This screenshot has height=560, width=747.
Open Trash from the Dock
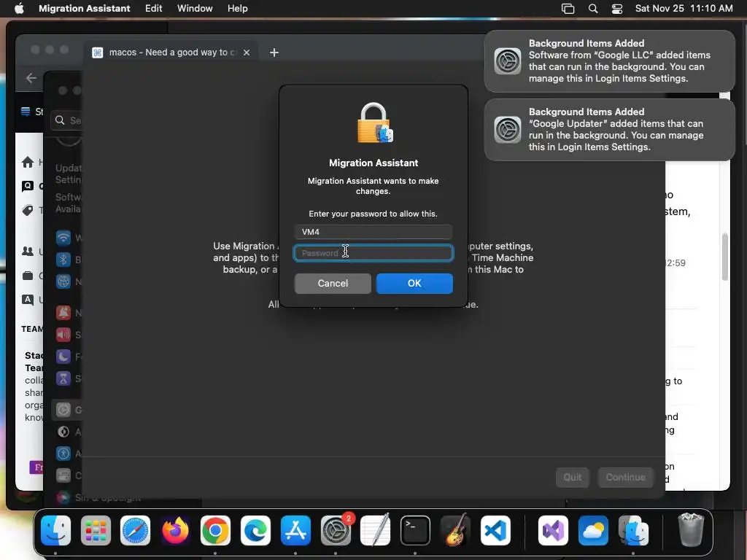click(691, 531)
